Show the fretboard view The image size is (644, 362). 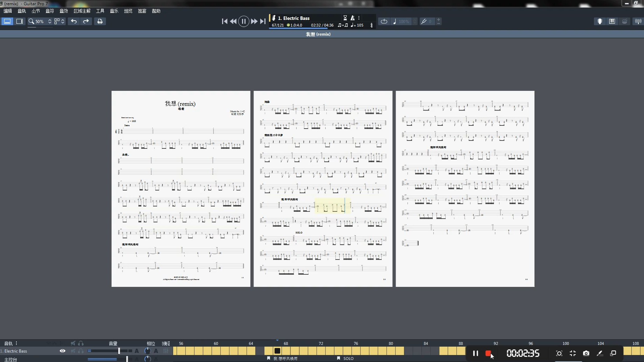tap(600, 21)
